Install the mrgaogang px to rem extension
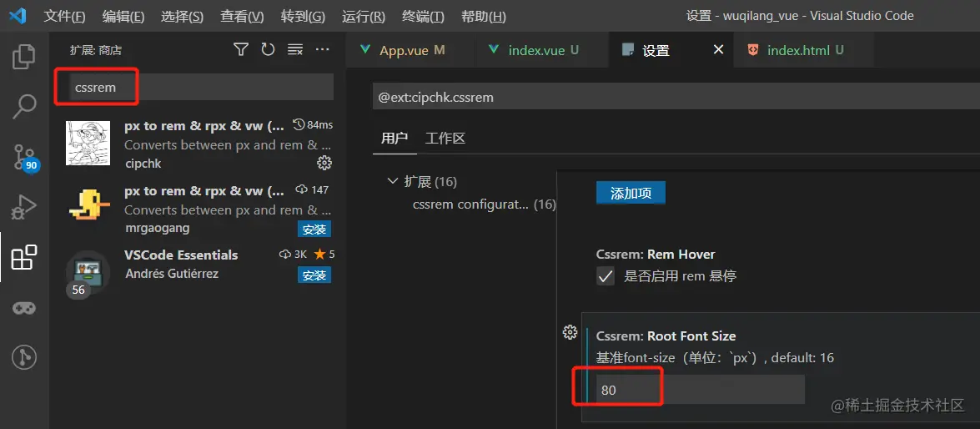 314,229
